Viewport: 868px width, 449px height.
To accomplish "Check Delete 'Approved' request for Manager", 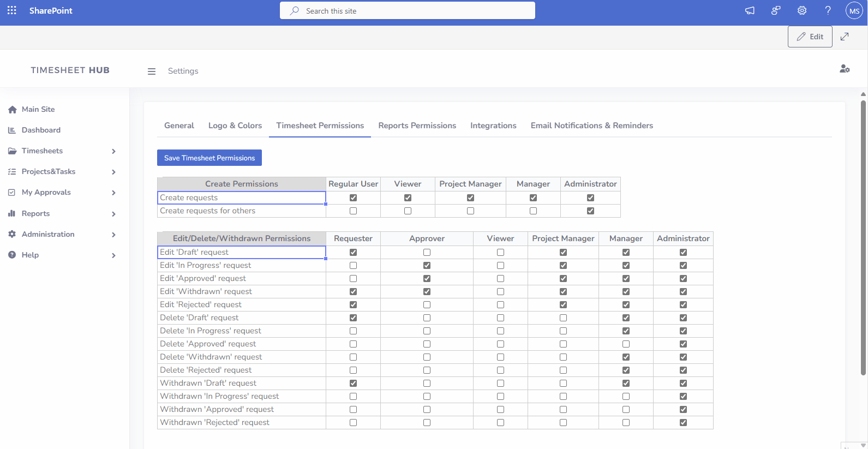I will click(626, 344).
